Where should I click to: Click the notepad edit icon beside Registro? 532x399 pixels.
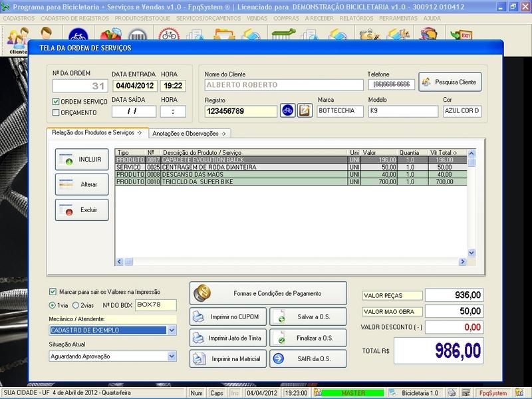[305, 110]
